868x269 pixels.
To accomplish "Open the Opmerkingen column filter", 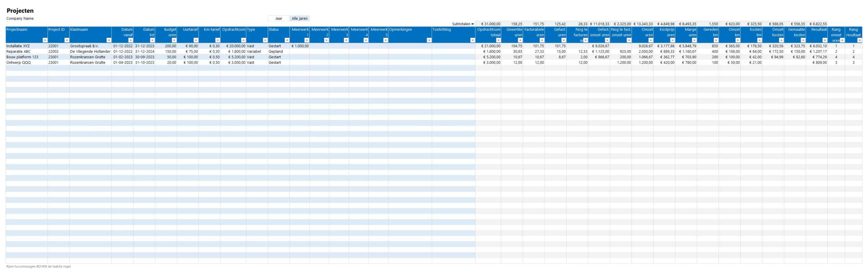I will [x=429, y=40].
